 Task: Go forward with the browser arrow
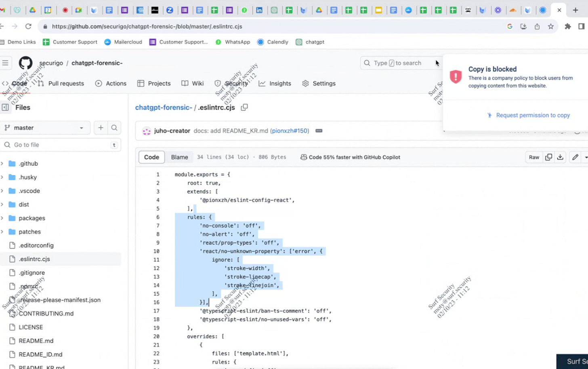pos(15,26)
